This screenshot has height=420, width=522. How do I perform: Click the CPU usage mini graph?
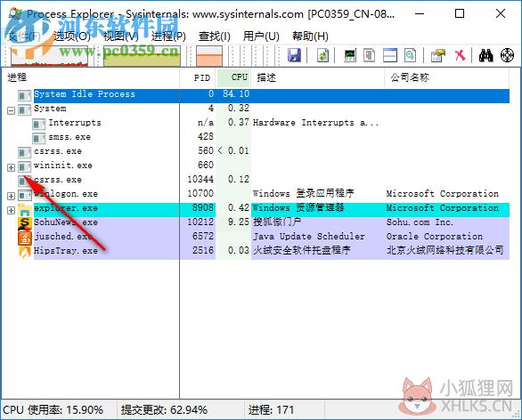pyautogui.click(x=49, y=56)
